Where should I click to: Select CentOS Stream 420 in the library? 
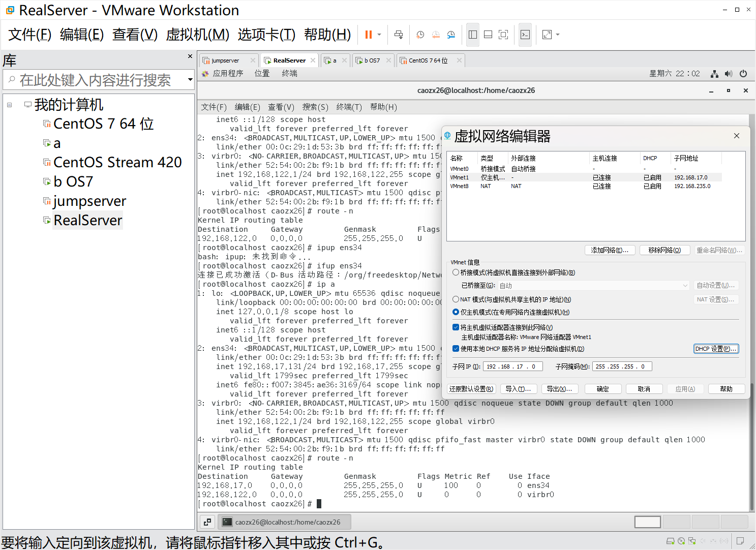pos(117,162)
